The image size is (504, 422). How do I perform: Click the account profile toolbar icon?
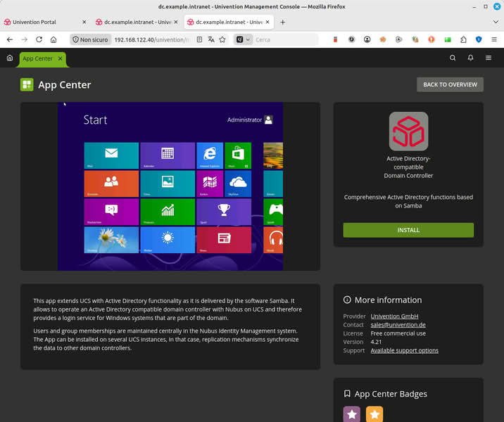pyautogui.click(x=367, y=39)
